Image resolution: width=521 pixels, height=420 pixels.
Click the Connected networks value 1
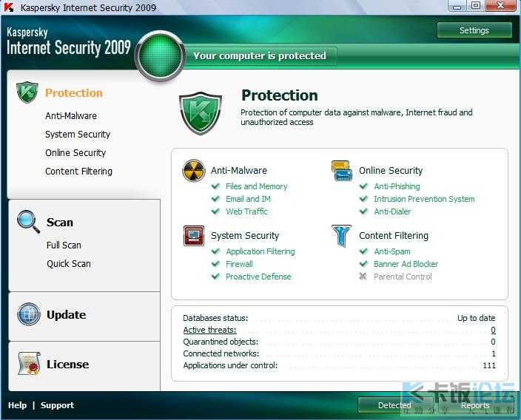coord(494,353)
